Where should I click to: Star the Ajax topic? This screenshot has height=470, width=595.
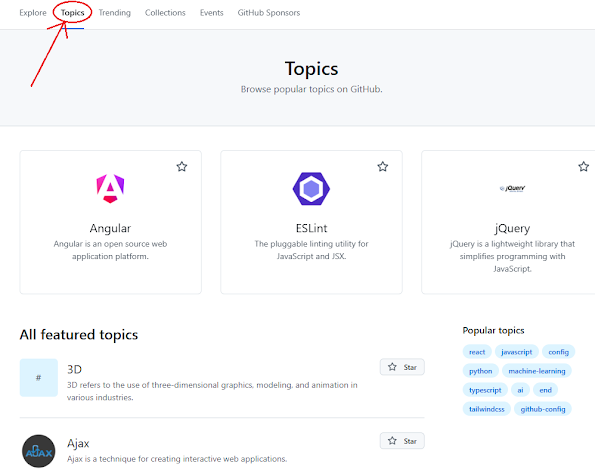[402, 441]
